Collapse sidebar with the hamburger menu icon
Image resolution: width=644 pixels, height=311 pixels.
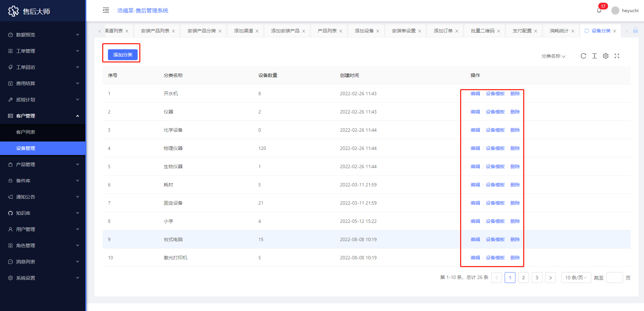point(106,10)
